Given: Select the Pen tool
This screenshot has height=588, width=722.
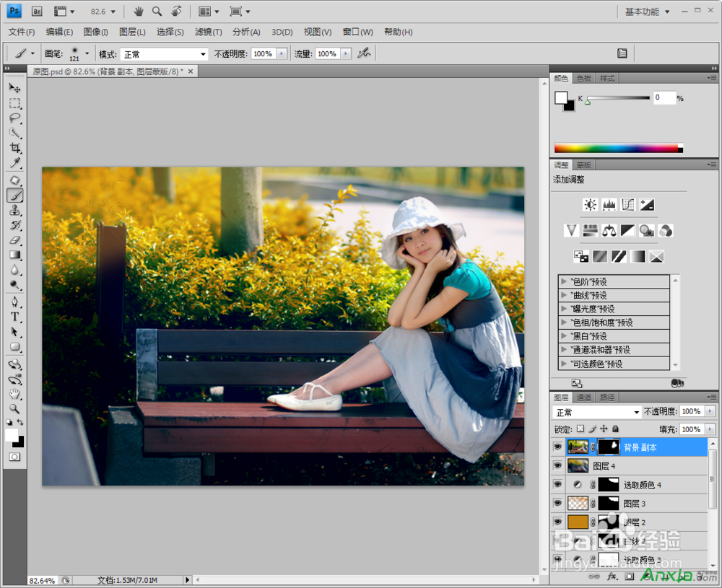Looking at the screenshot, I should tap(14, 302).
